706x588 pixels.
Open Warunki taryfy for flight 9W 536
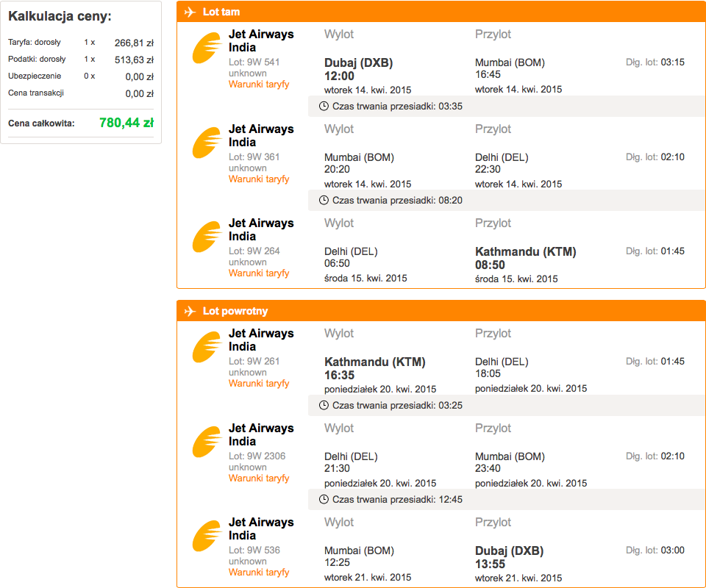click(259, 573)
